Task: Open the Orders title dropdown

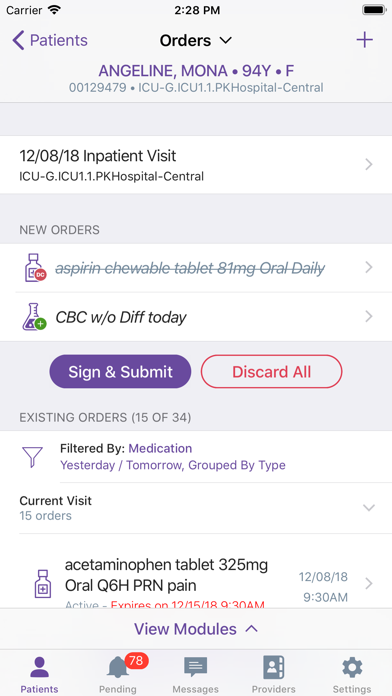Action: [x=196, y=40]
